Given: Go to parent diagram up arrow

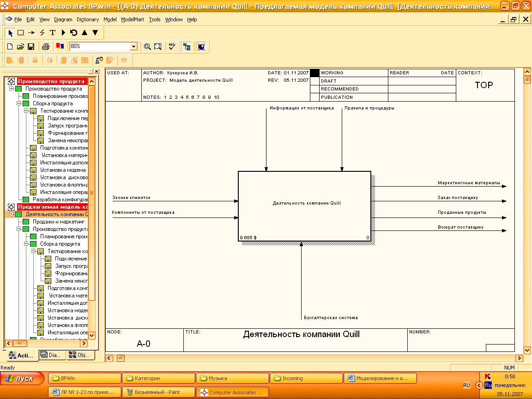Looking at the screenshot, I should 85,33.
